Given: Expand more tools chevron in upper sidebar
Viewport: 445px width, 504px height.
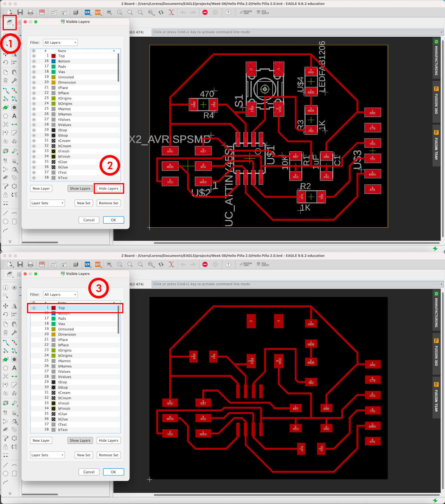Looking at the screenshot, I should tap(10, 241).
